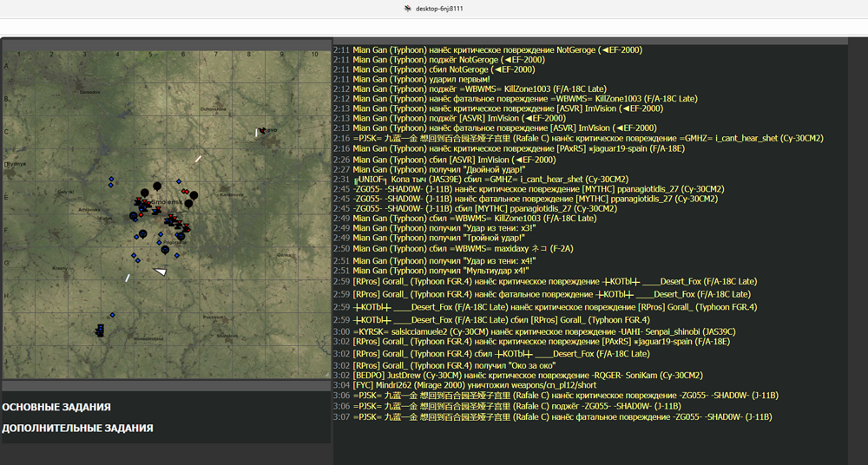Click the white player arrow on the map
Image resolution: width=868 pixels, height=465 pixels.
[161, 272]
